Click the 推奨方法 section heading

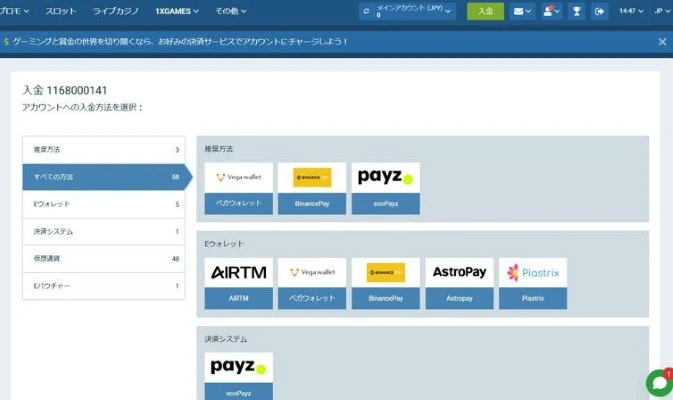219,149
